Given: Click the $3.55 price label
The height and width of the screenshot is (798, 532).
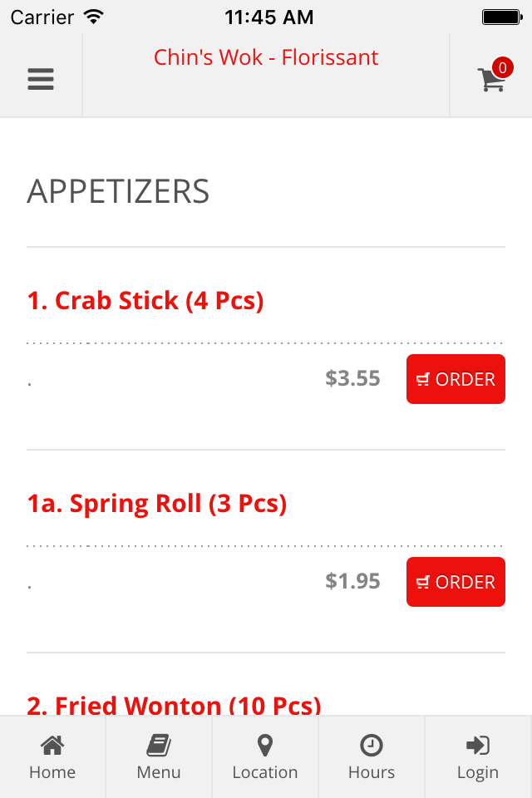Looking at the screenshot, I should pos(352,378).
